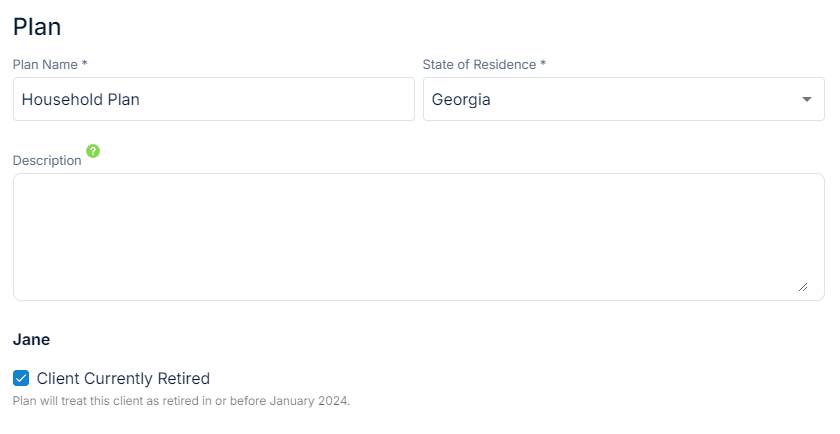Click empty space right of 'Household Plan' text

[290, 100]
